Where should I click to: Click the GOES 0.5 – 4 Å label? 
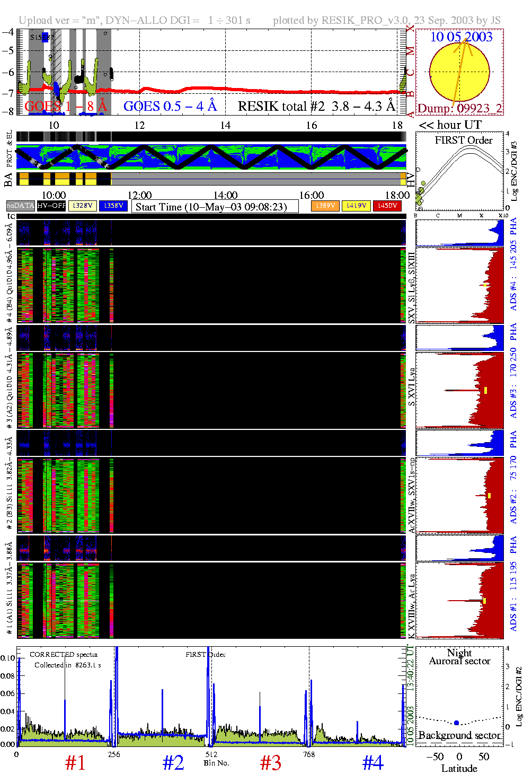coord(170,107)
